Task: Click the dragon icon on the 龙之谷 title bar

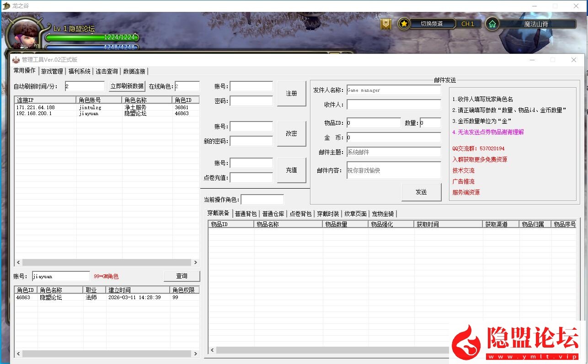Action: pos(6,6)
